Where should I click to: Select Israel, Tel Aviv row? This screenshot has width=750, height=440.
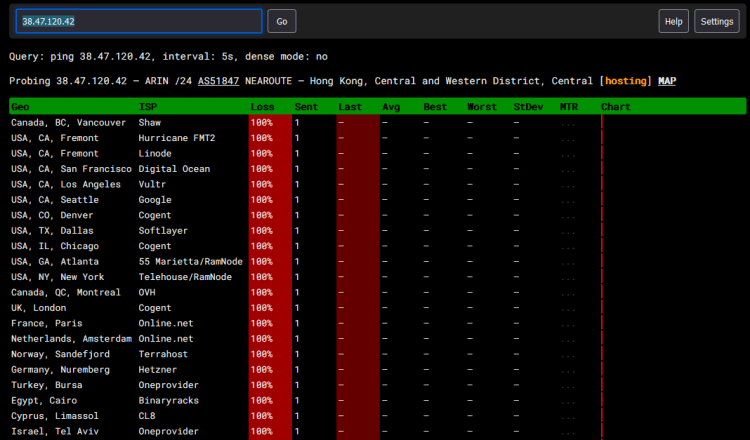click(x=377, y=431)
